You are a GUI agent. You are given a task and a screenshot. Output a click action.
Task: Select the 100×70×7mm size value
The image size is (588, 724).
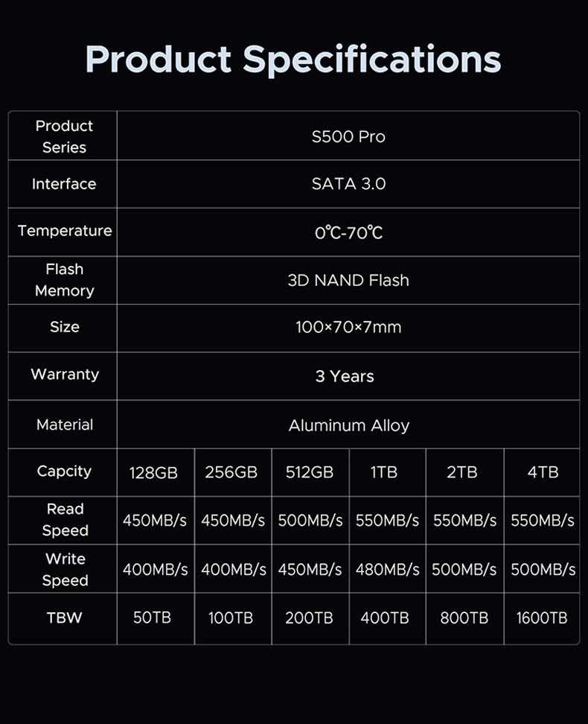click(348, 328)
